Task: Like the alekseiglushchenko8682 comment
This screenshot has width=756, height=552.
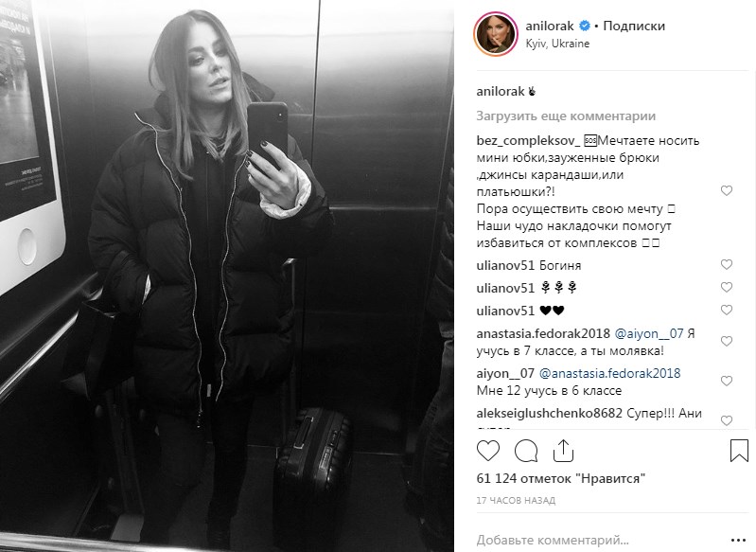Action: [x=727, y=420]
